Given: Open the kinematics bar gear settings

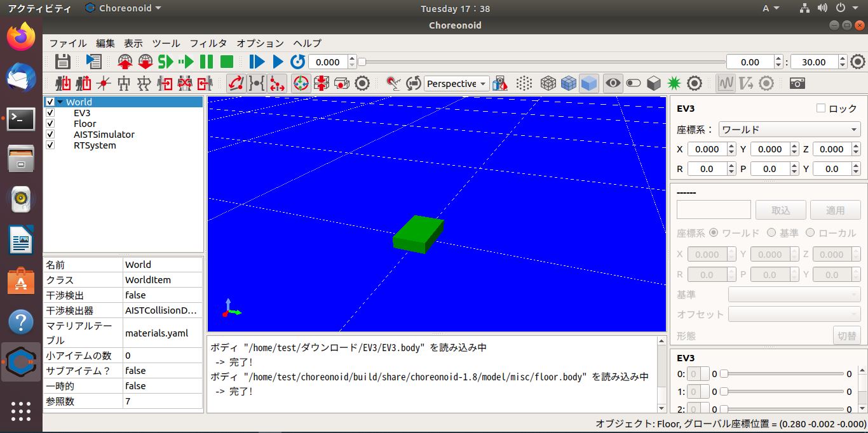Looking at the screenshot, I should [362, 83].
